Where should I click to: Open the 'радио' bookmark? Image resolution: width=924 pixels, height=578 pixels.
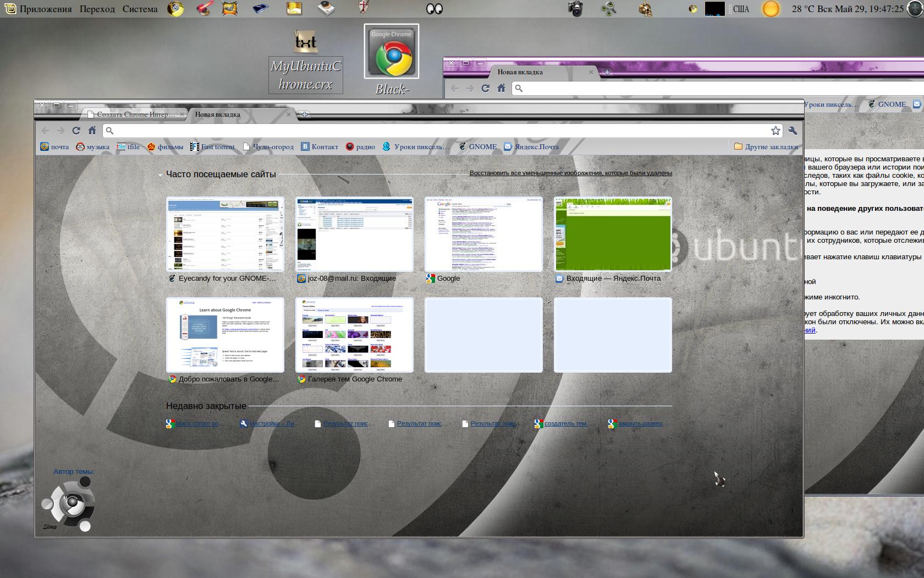pos(360,146)
